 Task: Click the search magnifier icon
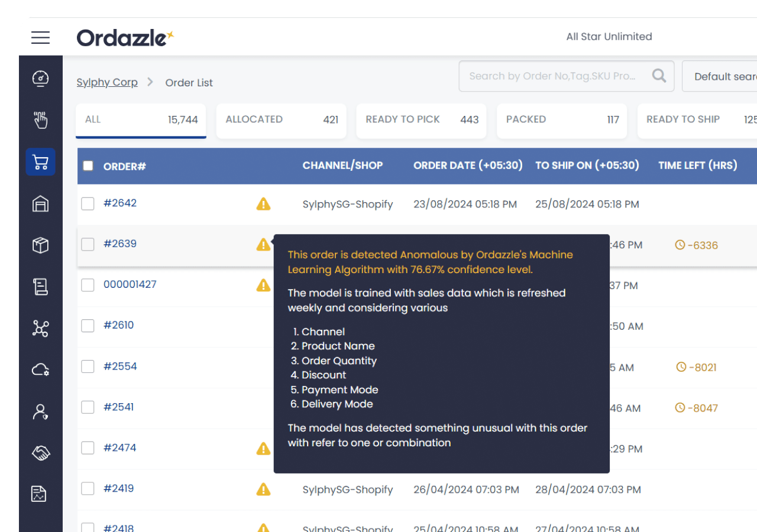coord(659,76)
